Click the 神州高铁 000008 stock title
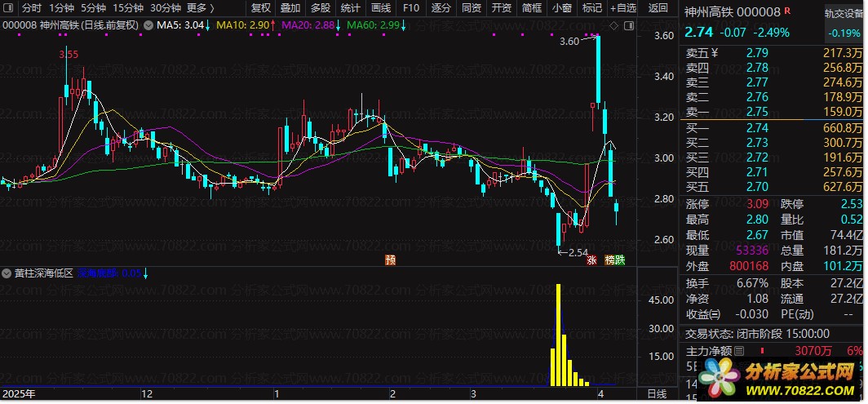 click(733, 11)
